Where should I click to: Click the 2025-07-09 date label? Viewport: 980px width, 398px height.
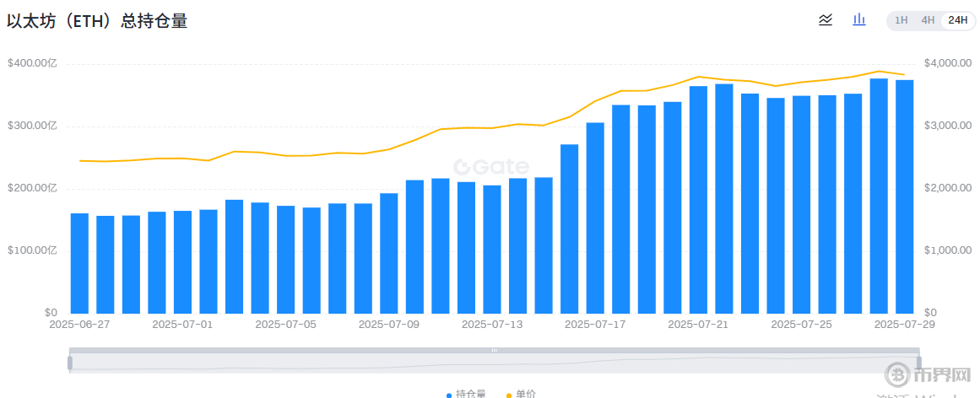coord(389,325)
